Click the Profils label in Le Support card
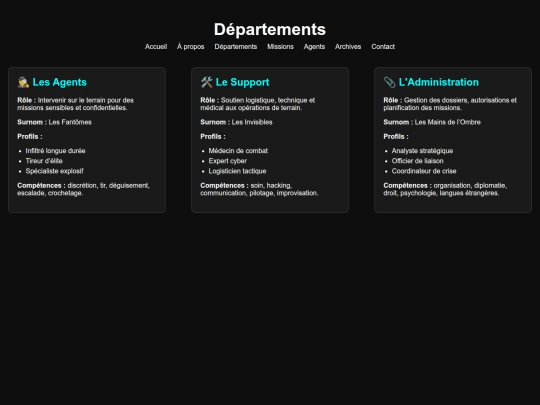 tap(213, 137)
